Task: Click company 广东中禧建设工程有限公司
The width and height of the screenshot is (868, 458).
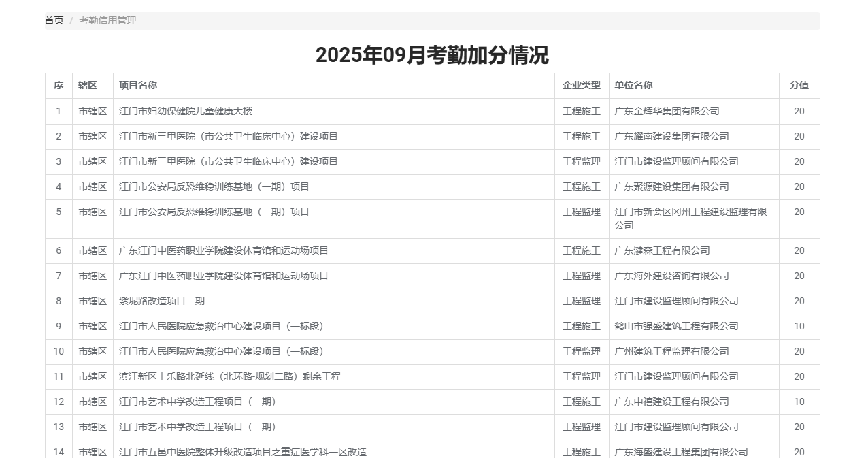Action: pos(671,402)
